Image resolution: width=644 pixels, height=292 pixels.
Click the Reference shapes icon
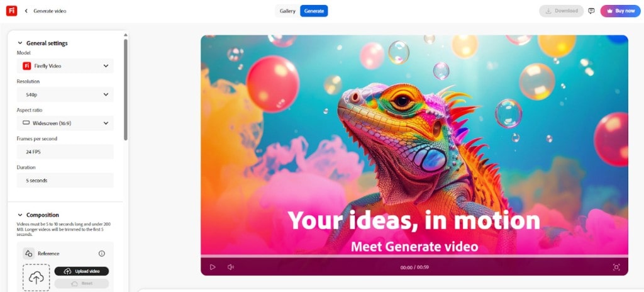pos(29,254)
